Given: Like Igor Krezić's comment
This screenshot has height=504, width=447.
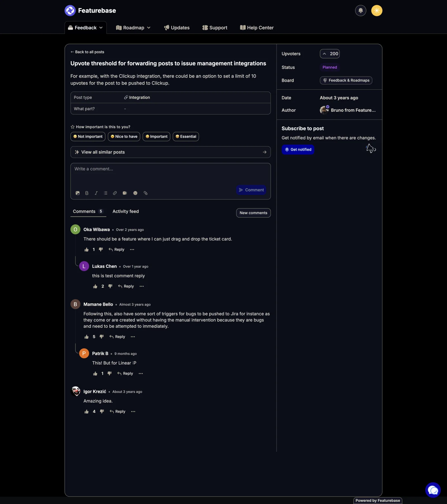Looking at the screenshot, I should (87, 412).
